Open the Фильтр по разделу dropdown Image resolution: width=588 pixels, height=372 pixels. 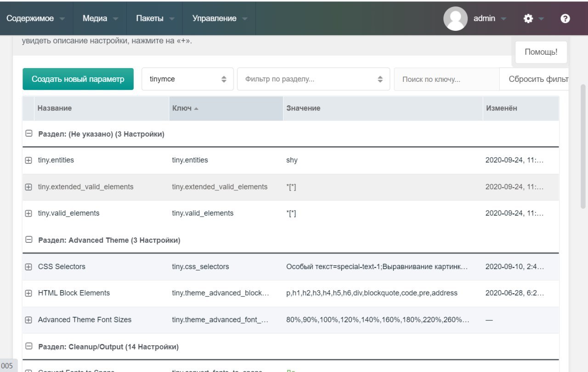(x=313, y=79)
